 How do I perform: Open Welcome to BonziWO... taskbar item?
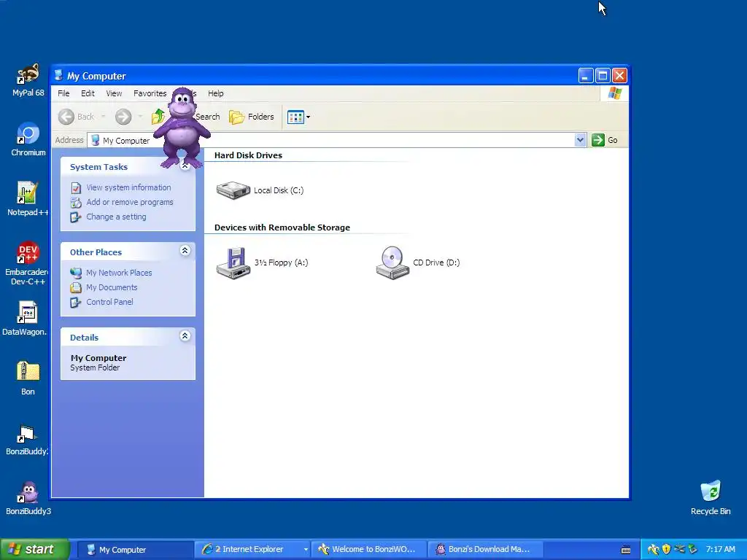point(368,550)
